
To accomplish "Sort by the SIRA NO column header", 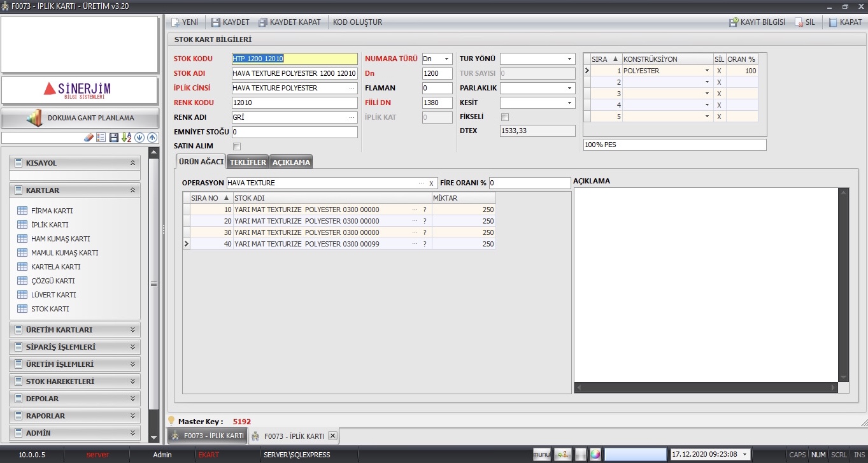I will (x=211, y=198).
